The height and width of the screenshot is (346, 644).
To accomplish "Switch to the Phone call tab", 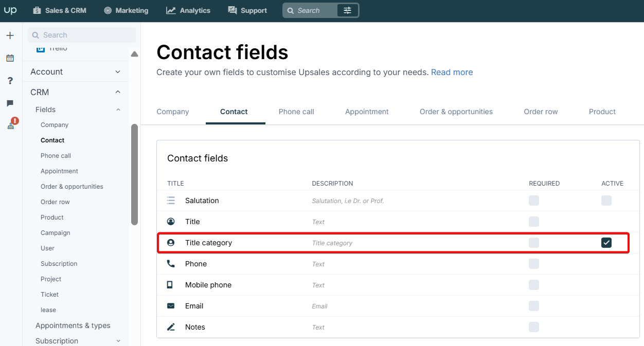I will (296, 112).
